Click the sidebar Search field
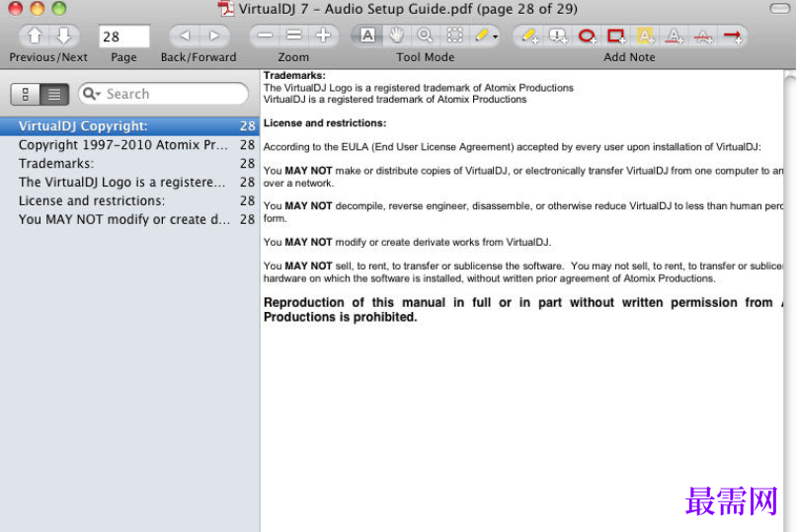Viewport: 796px width, 532px height. coord(164,94)
